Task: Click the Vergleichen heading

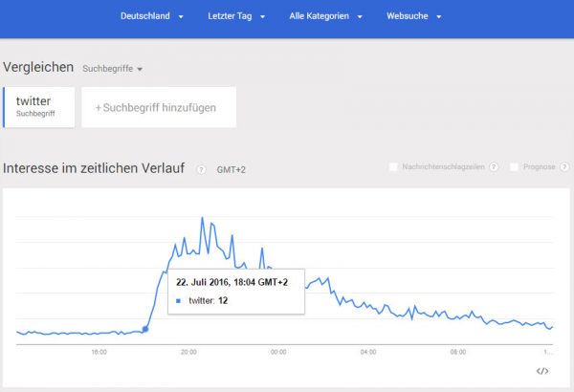Action: pyautogui.click(x=38, y=68)
